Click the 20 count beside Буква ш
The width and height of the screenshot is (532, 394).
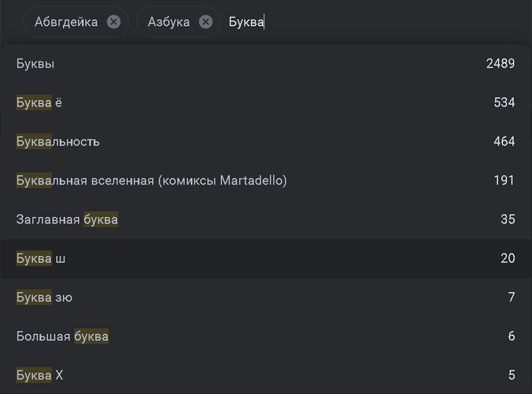click(508, 258)
